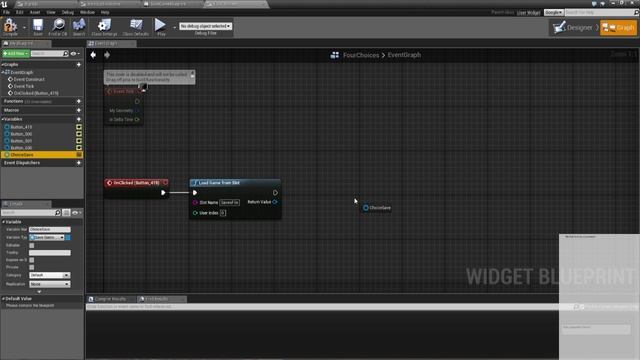
Task: Select the Button_419 variable
Action: tap(21, 127)
